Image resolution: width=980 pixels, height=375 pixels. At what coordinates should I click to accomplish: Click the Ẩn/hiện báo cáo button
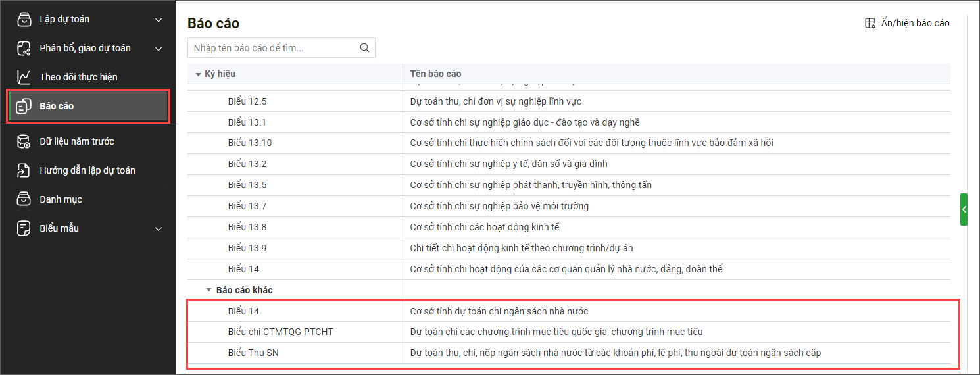coord(907,23)
